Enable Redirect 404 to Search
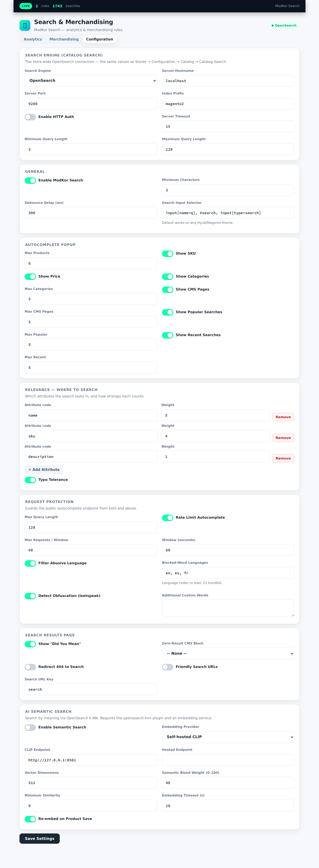Image resolution: width=319 pixels, height=868 pixels. [x=30, y=667]
